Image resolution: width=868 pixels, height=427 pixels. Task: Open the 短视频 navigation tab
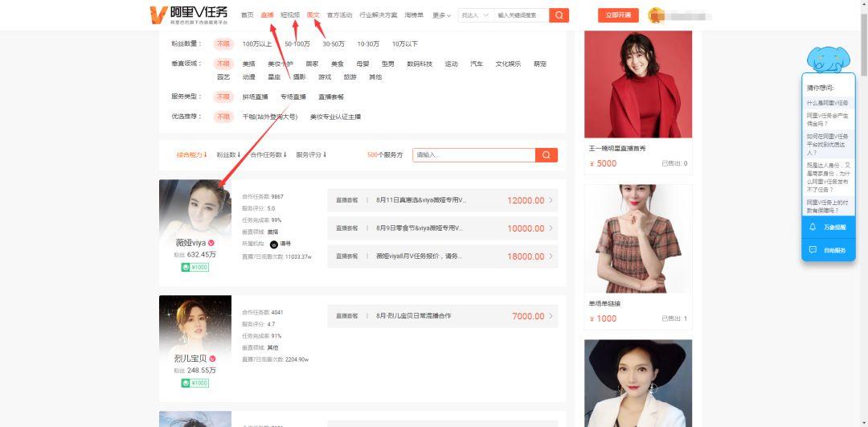[290, 15]
